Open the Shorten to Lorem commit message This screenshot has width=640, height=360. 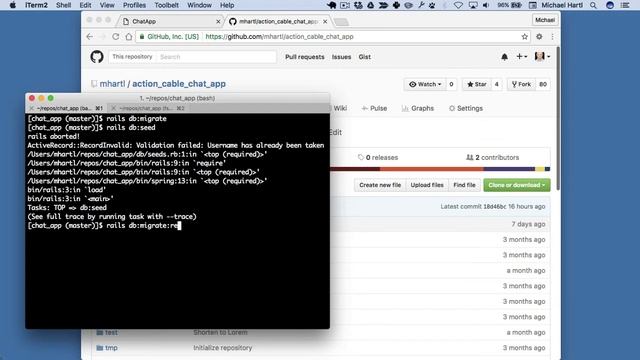[x=220, y=332]
